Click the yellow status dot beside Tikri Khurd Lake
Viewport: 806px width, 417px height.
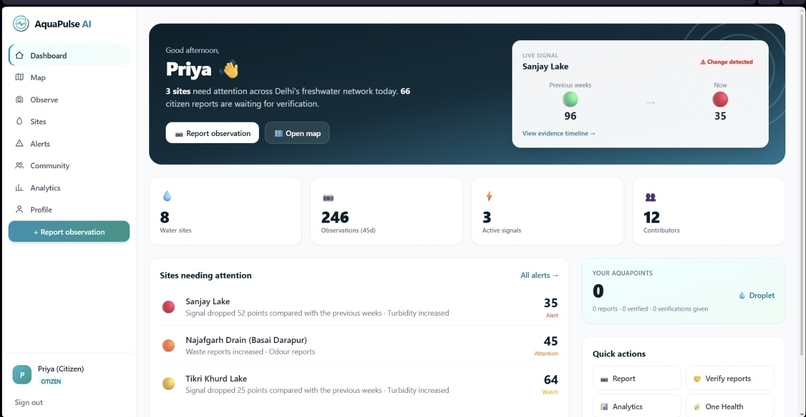click(x=169, y=384)
